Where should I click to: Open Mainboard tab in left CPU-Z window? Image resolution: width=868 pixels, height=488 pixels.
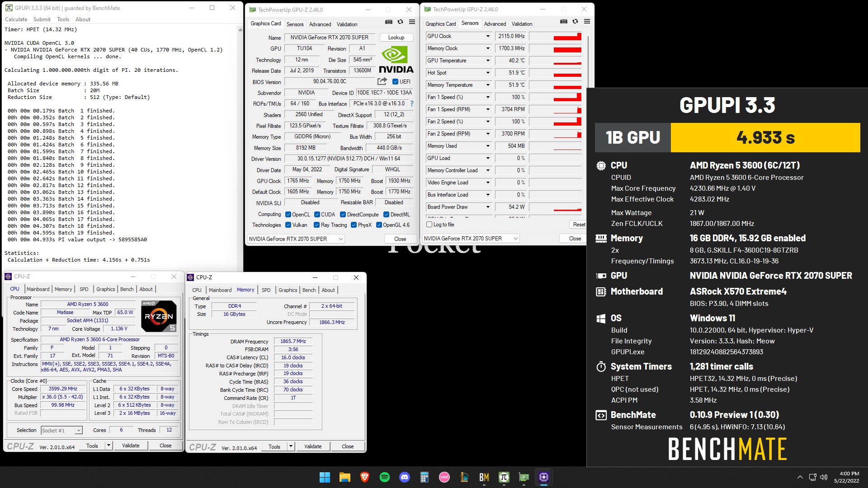click(38, 289)
